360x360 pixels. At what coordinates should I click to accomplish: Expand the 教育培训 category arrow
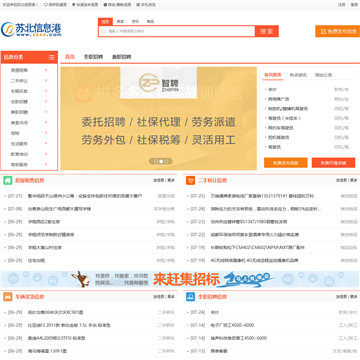click(46, 154)
